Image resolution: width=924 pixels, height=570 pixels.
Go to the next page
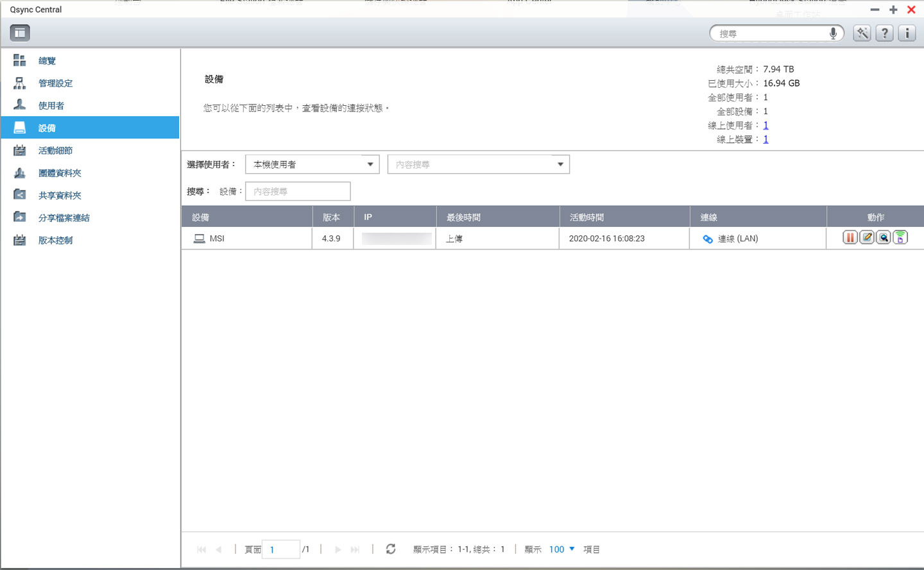[x=338, y=549]
